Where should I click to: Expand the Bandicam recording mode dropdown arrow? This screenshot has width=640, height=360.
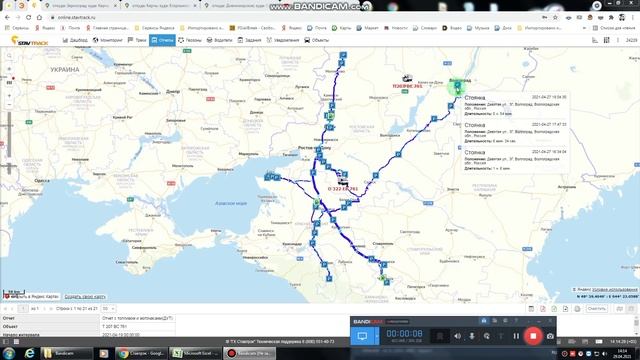377,336
